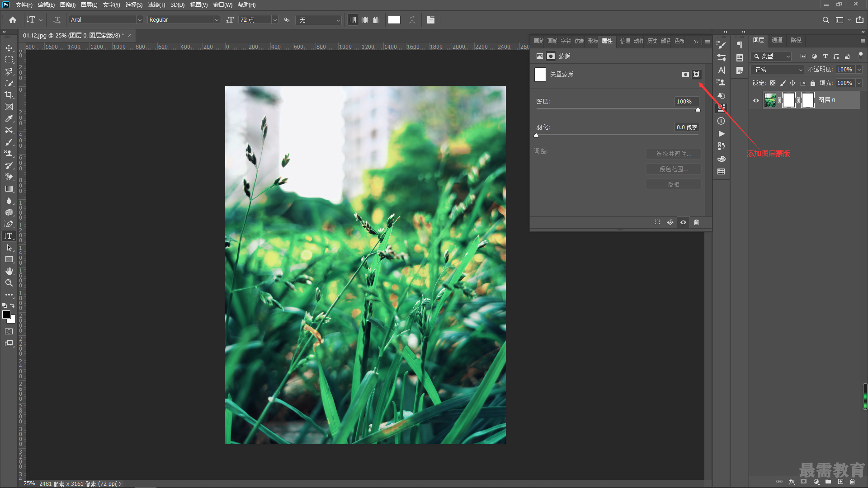Viewport: 868px width, 488px height.
Task: Toggle filter for pixel layers
Action: [x=803, y=56]
